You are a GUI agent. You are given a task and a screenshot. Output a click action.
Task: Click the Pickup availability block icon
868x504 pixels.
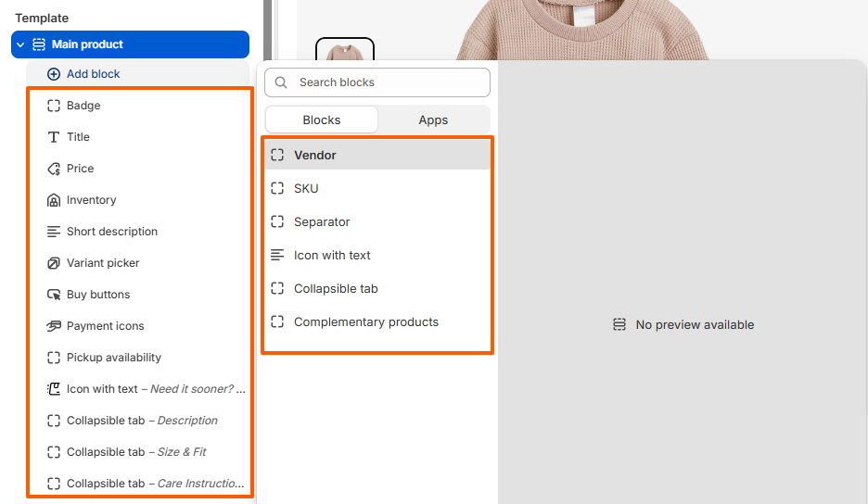[54, 358]
